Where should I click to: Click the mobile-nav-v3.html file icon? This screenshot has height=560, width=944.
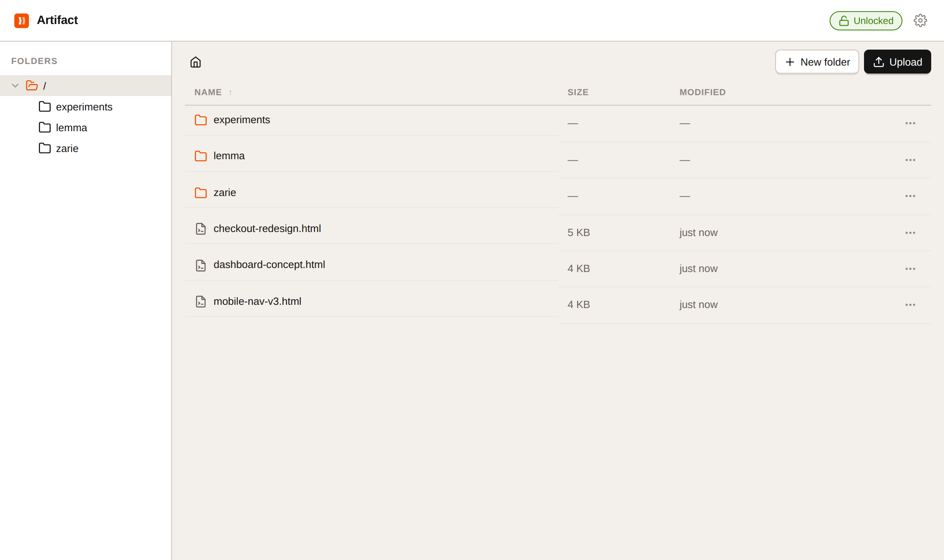201,302
